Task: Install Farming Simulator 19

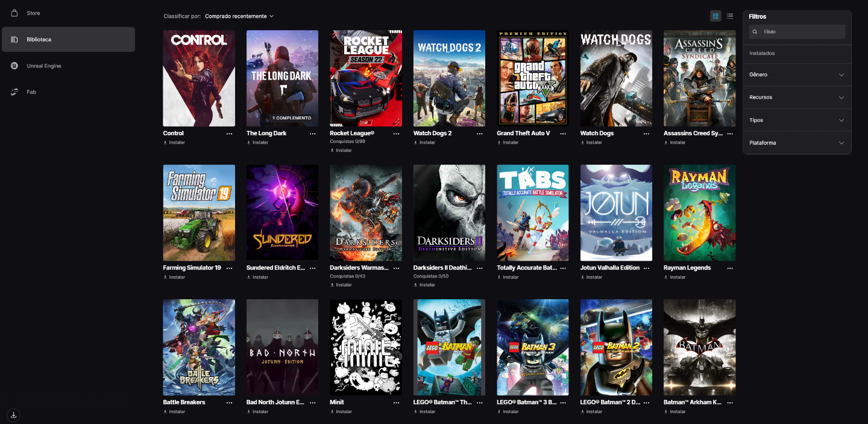Action: pos(174,277)
